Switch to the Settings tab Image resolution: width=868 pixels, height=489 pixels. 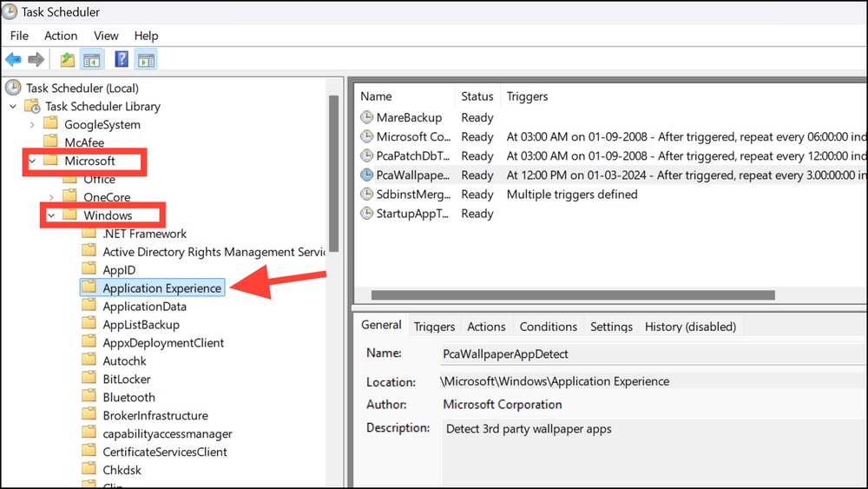611,327
